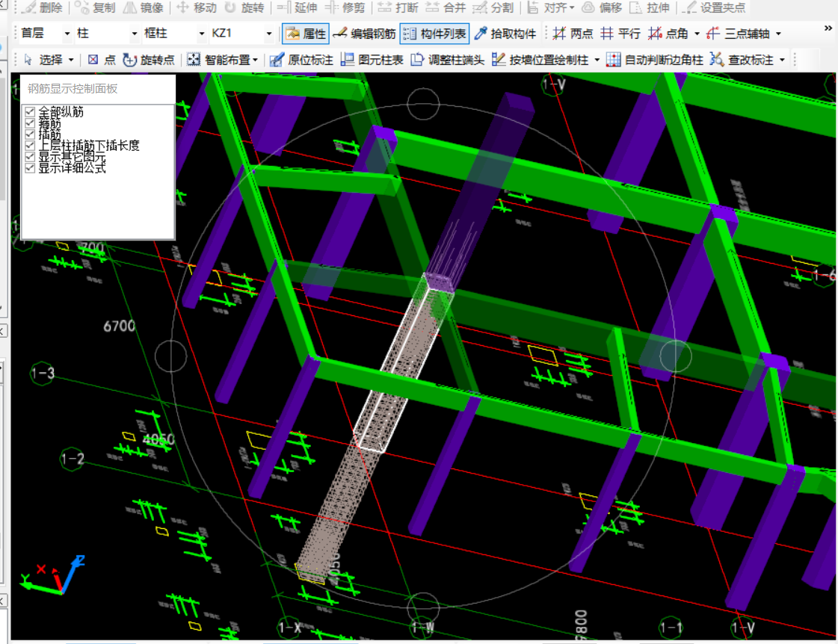Image resolution: width=838 pixels, height=644 pixels.
Task: Select the 旋转 (rotate) tool
Action: [x=244, y=7]
